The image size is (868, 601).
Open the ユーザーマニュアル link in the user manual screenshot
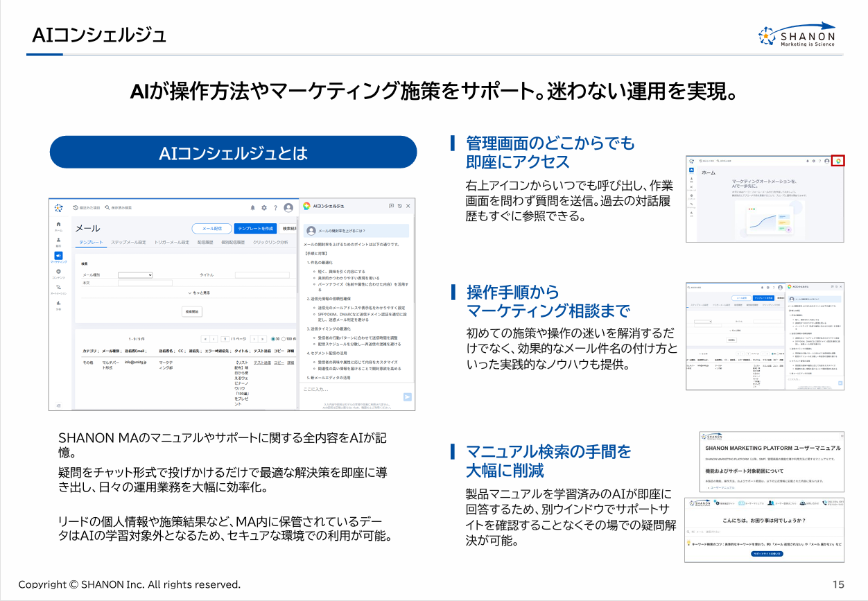coord(722,487)
